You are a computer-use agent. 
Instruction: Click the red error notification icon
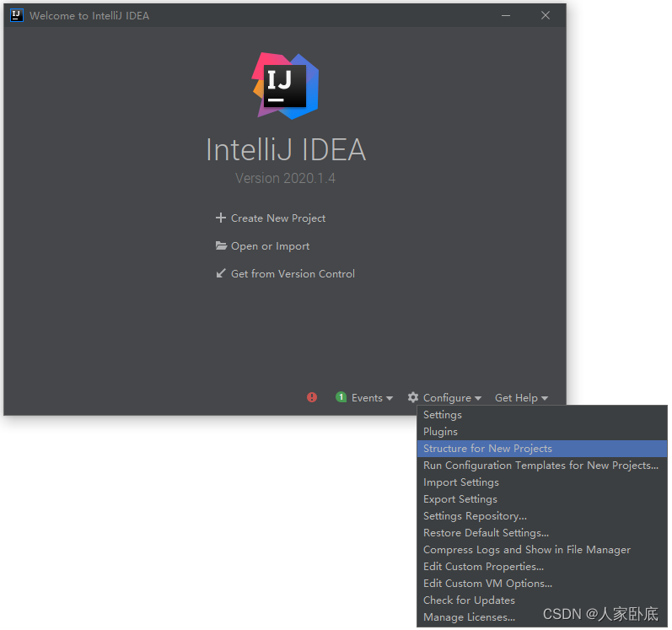pyautogui.click(x=313, y=399)
